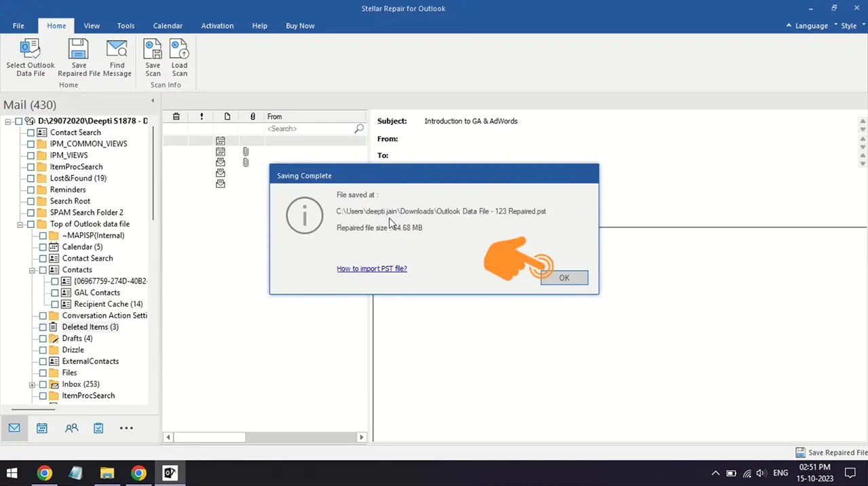
Task: Toggle the Deleted Items (3) checkbox
Action: point(43,327)
